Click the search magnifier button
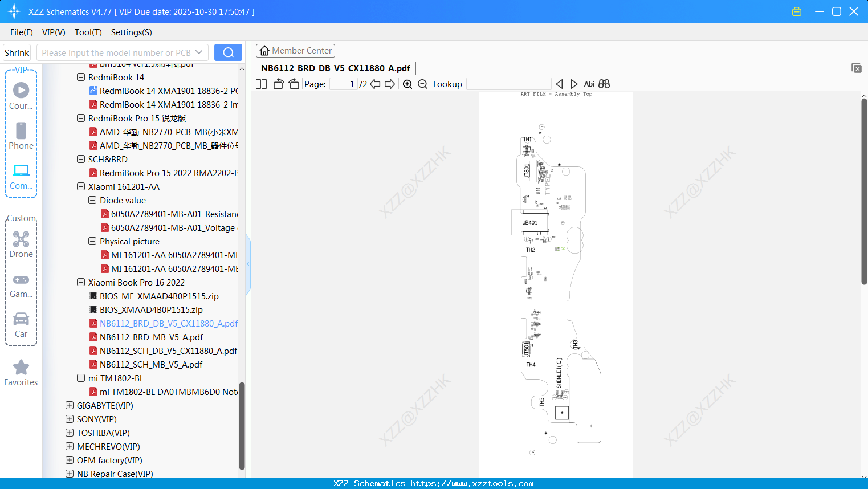The image size is (868, 489). coord(228,52)
